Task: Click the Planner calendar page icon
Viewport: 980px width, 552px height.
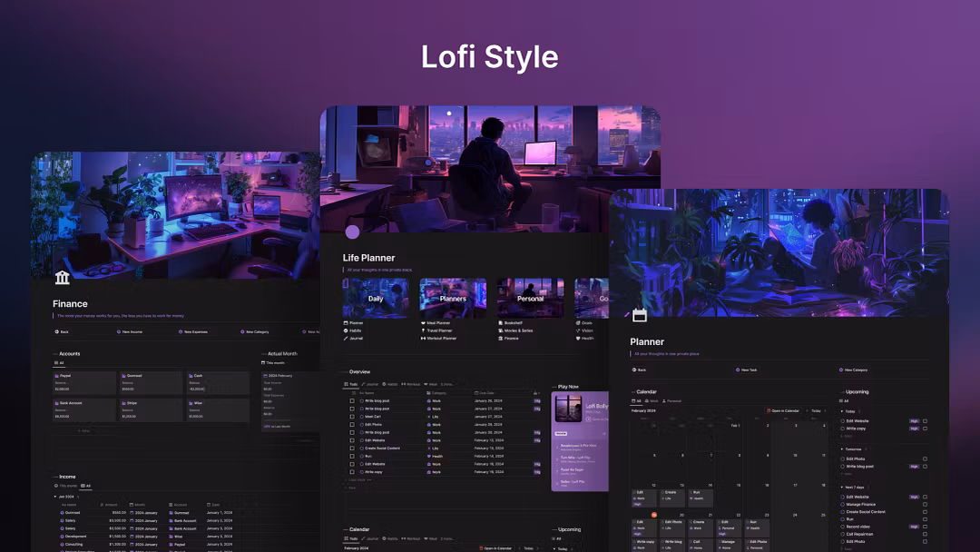Action: pyautogui.click(x=640, y=315)
